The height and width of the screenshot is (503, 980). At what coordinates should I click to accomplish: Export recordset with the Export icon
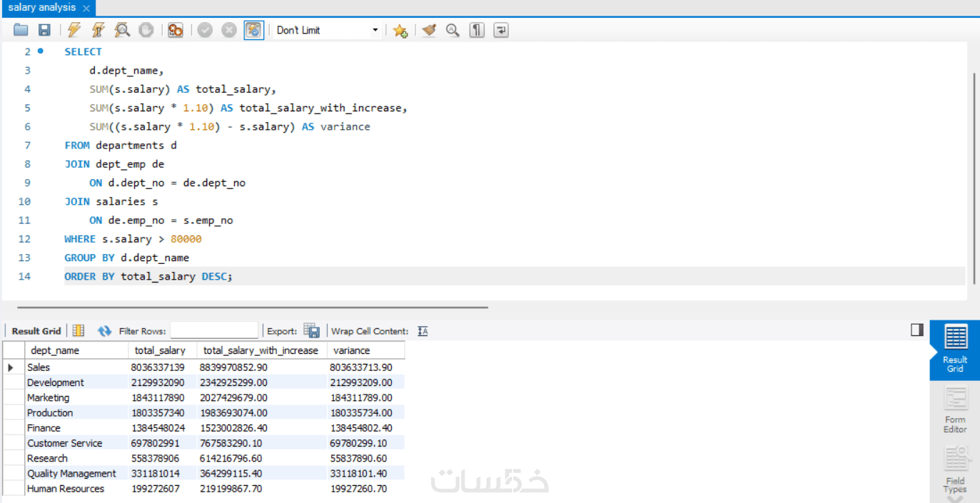pyautogui.click(x=311, y=330)
